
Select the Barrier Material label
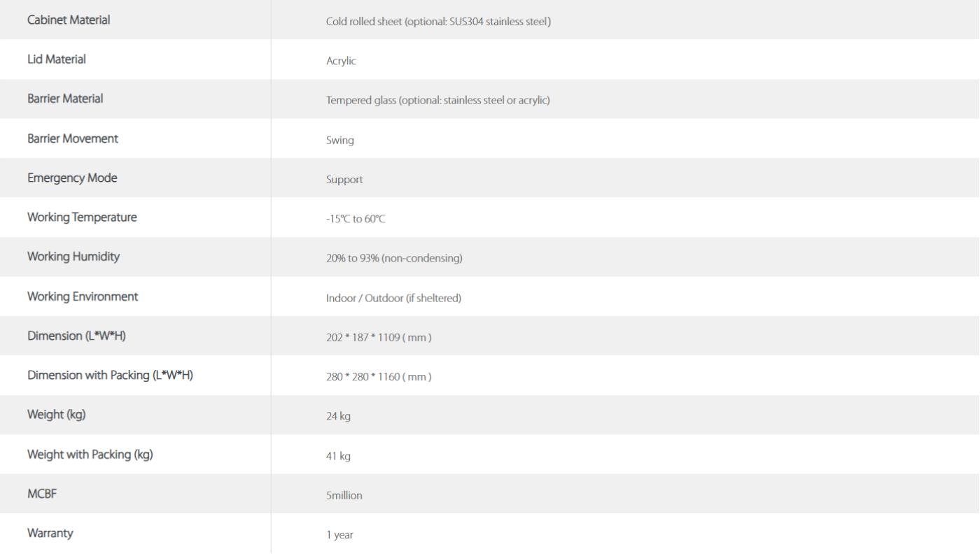point(65,99)
